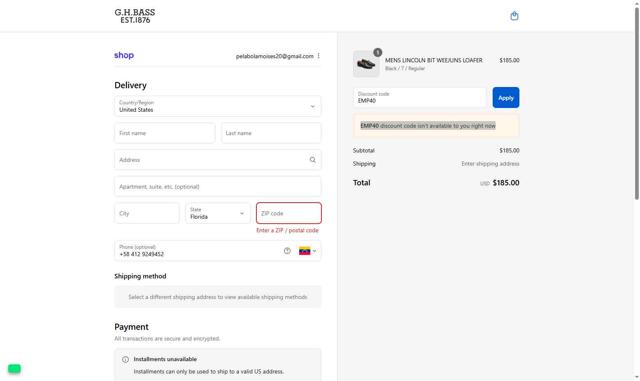Click the Apartment, suite optional field
The width and height of the screenshot is (640, 381).
(x=218, y=187)
